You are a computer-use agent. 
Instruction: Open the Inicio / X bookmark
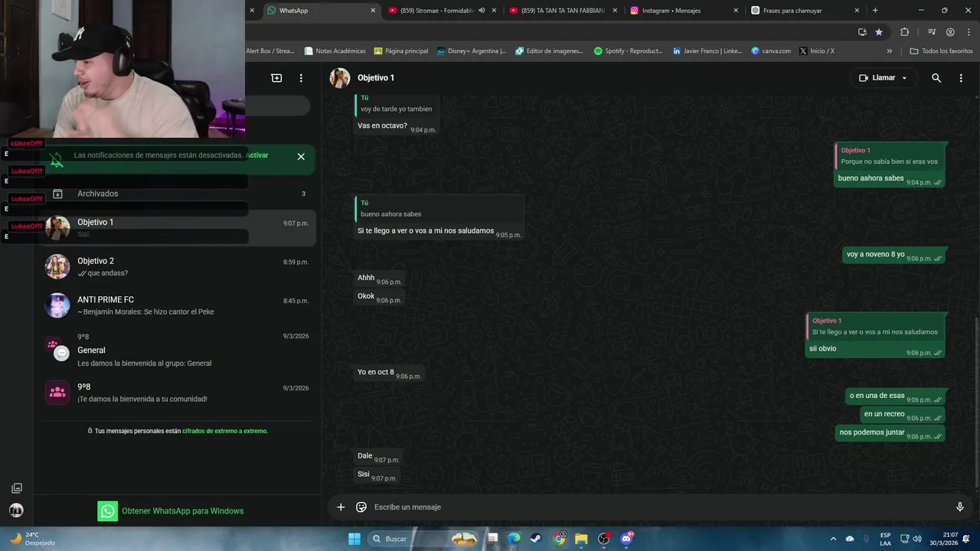[816, 51]
